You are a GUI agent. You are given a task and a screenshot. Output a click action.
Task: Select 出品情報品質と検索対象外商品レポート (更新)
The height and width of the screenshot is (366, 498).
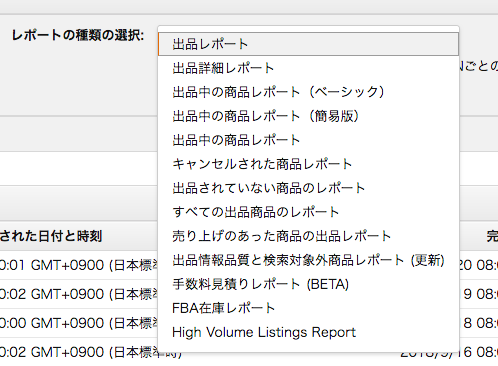(x=308, y=260)
